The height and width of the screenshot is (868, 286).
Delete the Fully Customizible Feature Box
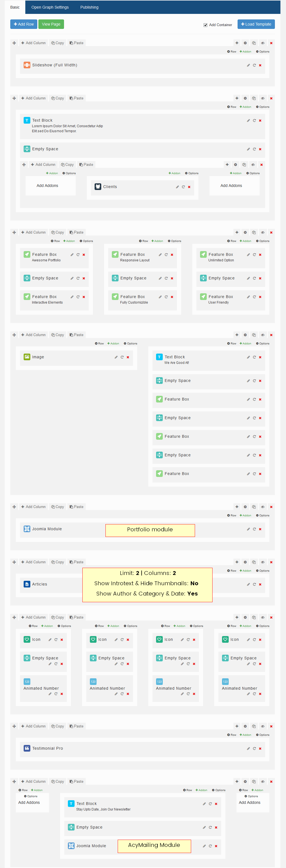tap(172, 297)
